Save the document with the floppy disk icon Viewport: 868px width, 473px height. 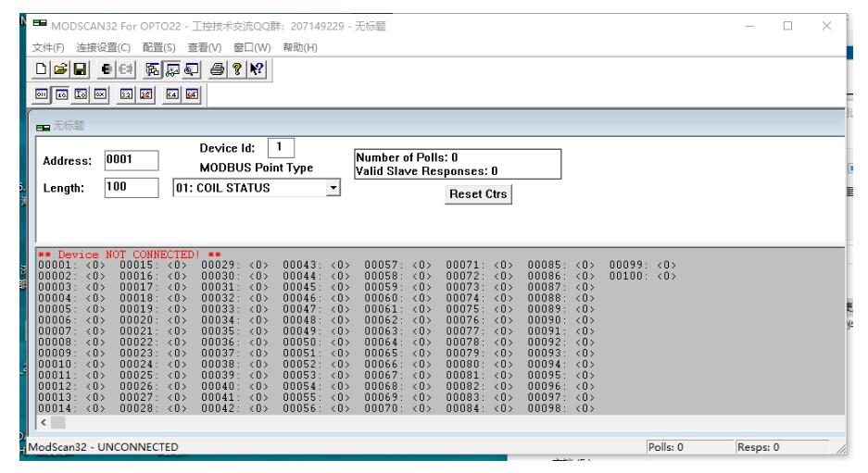[80, 69]
